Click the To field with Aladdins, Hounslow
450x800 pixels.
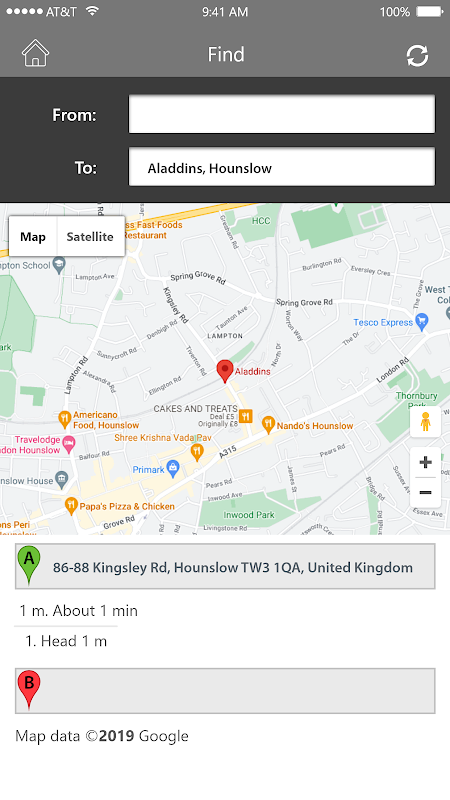[282, 167]
